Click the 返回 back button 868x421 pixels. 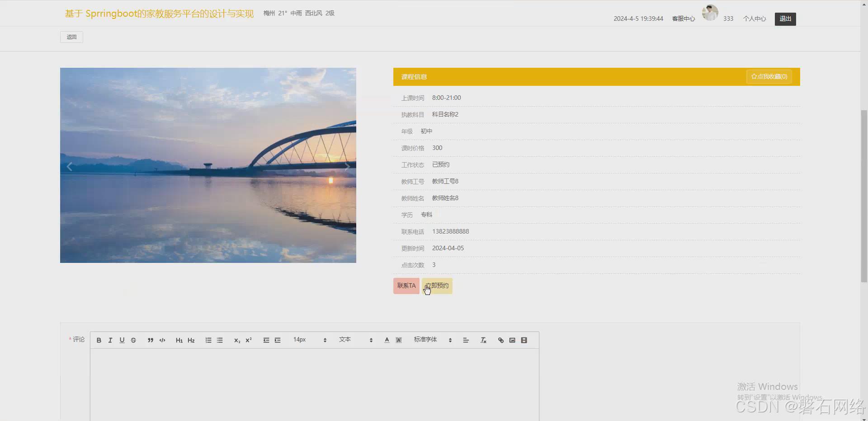coord(71,37)
